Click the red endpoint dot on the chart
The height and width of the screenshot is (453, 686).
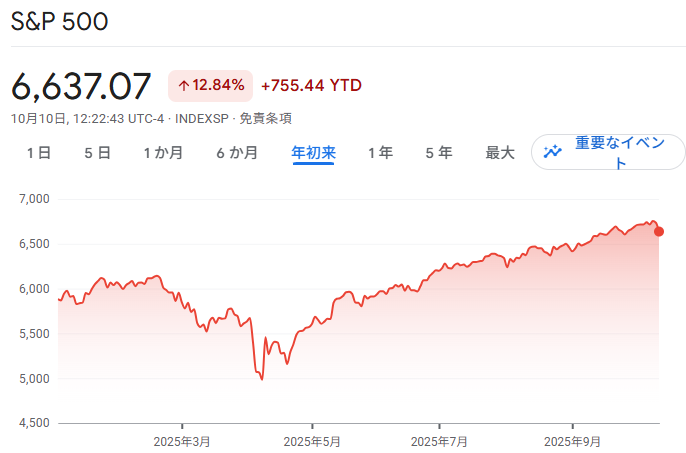click(x=659, y=231)
